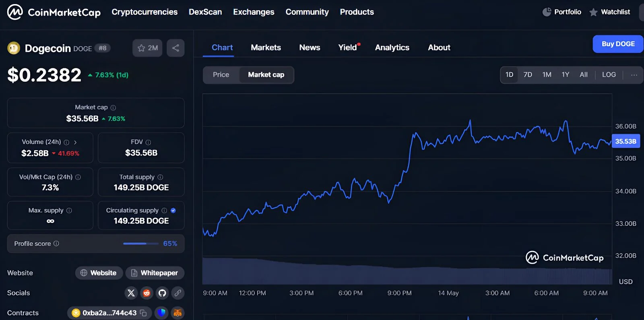Image resolution: width=644 pixels, height=320 pixels.
Task: Switch chart to Price view
Action: click(x=221, y=75)
